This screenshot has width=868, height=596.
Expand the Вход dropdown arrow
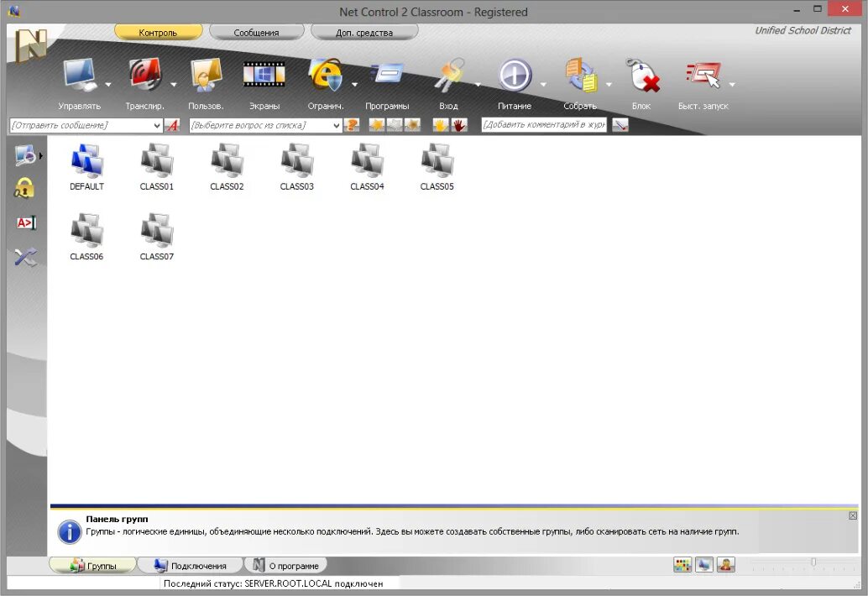(478, 85)
